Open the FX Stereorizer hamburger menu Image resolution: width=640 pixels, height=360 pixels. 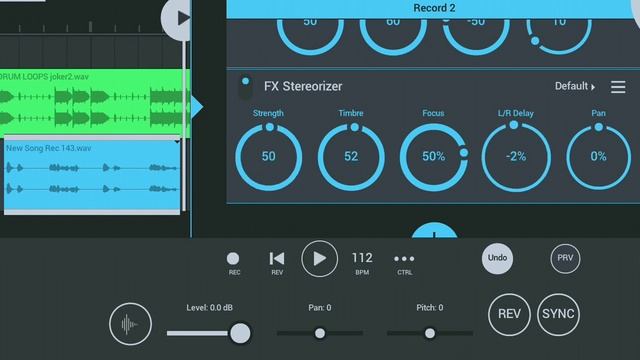(x=618, y=87)
